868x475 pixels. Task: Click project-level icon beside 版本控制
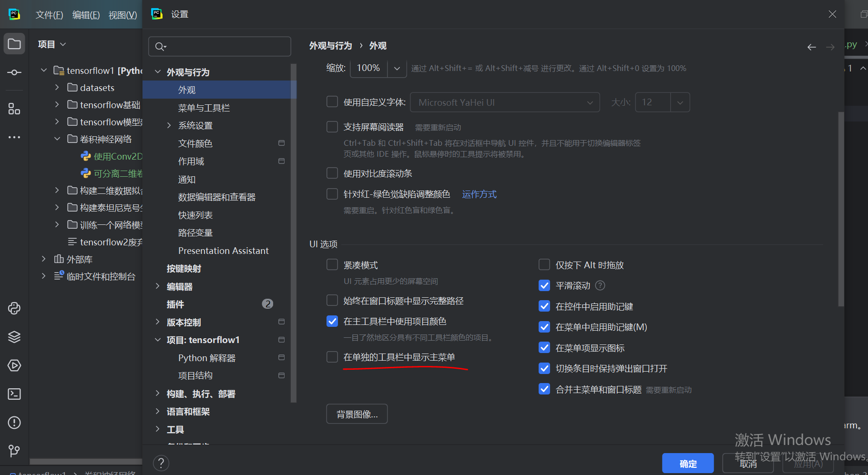tap(281, 322)
